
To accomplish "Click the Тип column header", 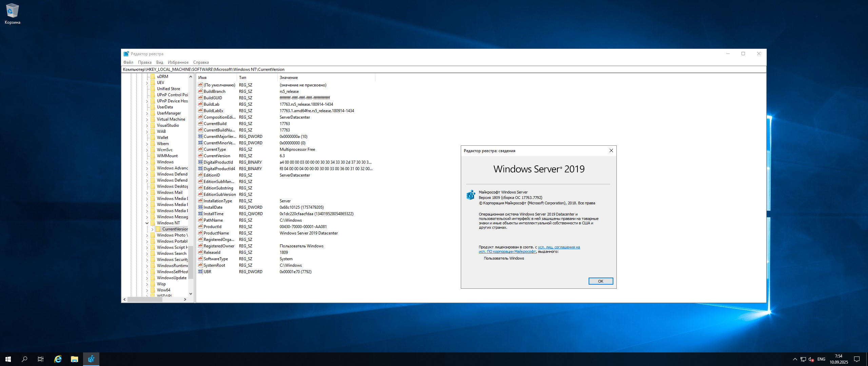I will [x=257, y=78].
